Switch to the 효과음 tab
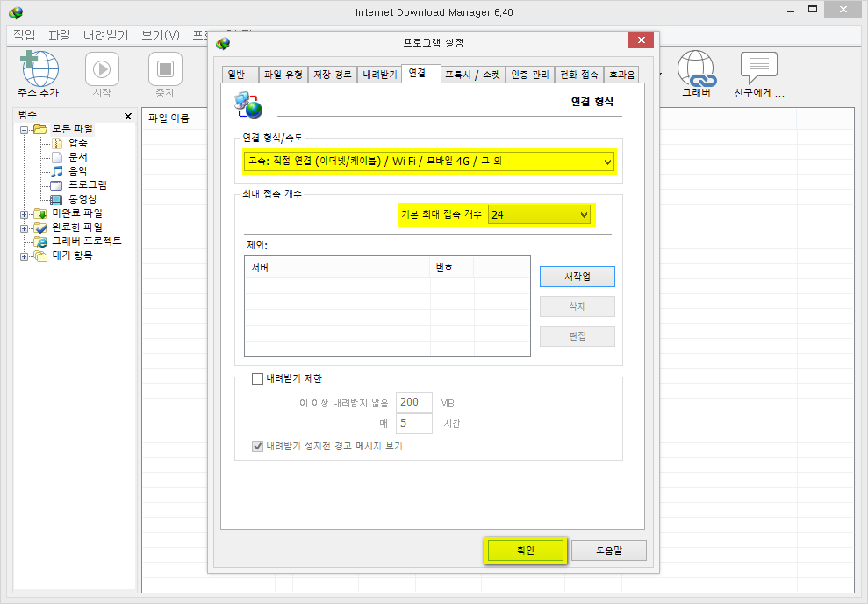Screen dimensions: 868x604 (621, 75)
